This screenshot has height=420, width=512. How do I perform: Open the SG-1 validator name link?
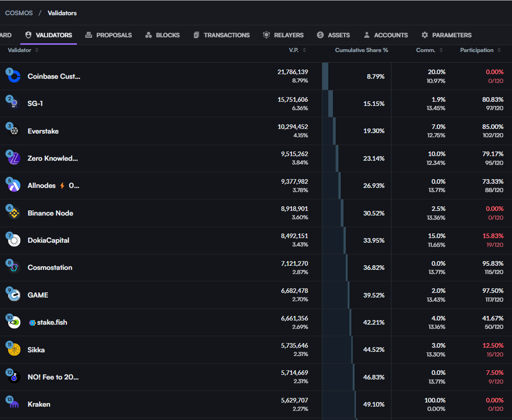click(x=35, y=104)
